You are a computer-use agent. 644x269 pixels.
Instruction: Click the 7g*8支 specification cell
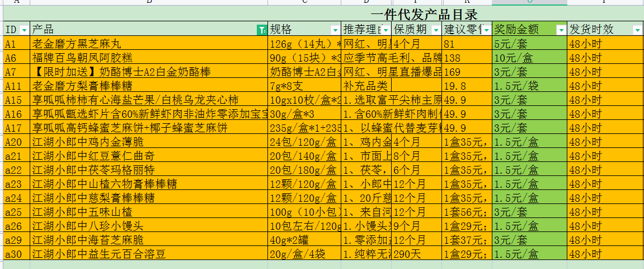(304, 86)
